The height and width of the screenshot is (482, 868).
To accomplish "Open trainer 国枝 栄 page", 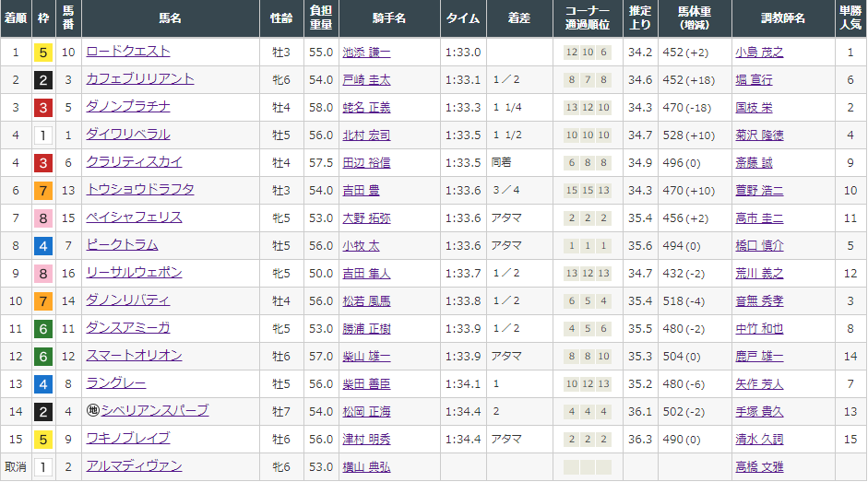I will click(x=754, y=108).
